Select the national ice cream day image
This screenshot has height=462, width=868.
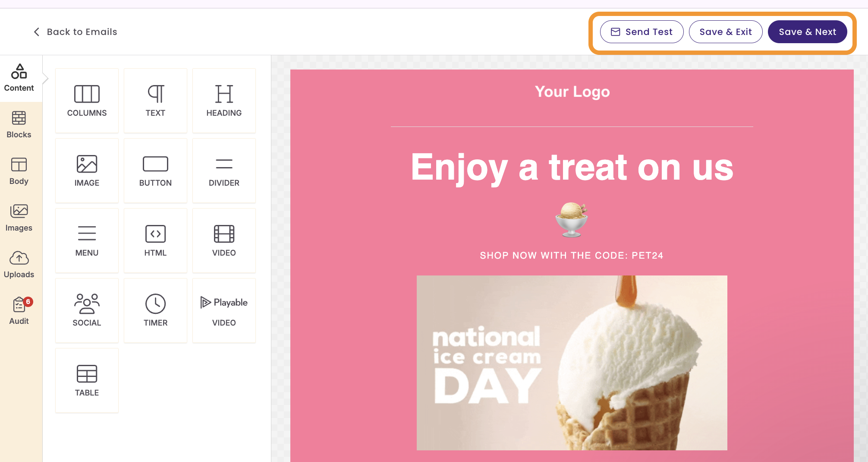pos(572,363)
